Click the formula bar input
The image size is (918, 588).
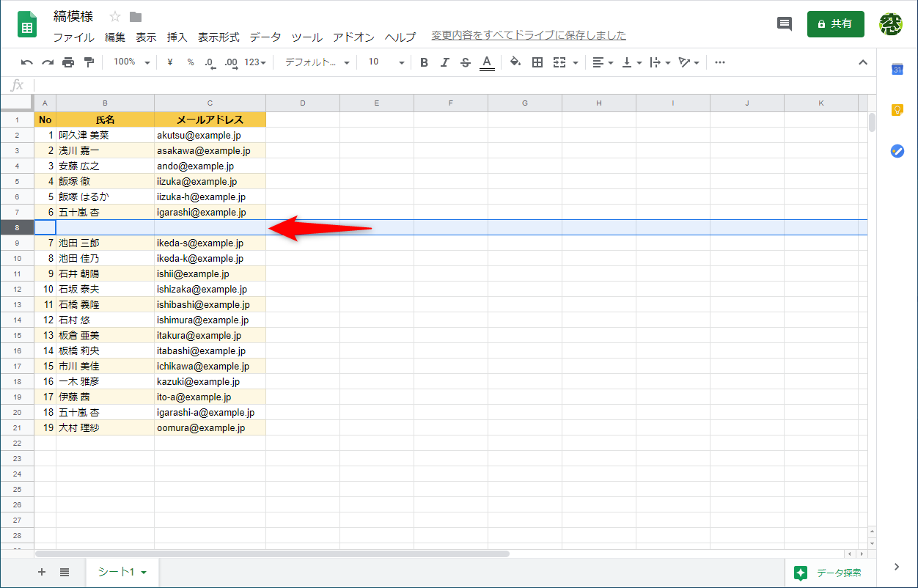click(x=455, y=85)
